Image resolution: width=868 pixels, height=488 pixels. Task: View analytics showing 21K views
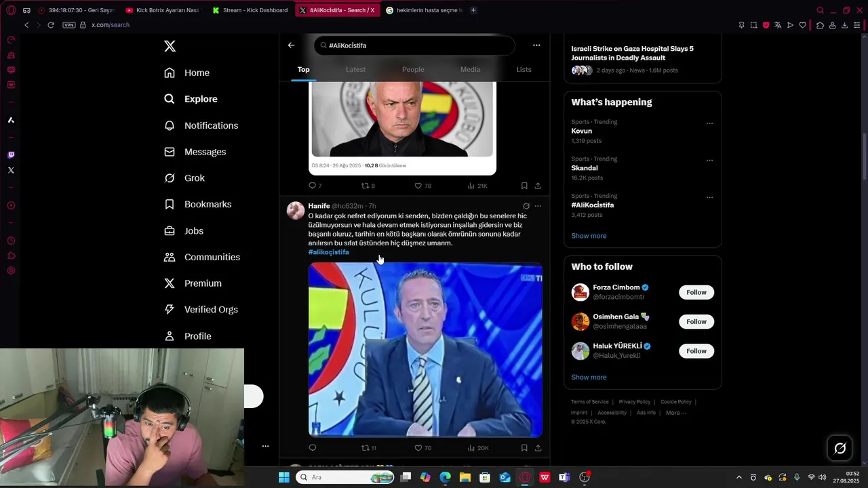(477, 186)
